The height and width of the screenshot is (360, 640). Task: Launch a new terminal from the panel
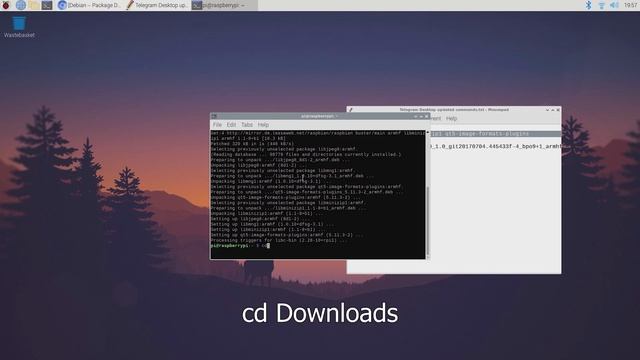[x=47, y=5]
